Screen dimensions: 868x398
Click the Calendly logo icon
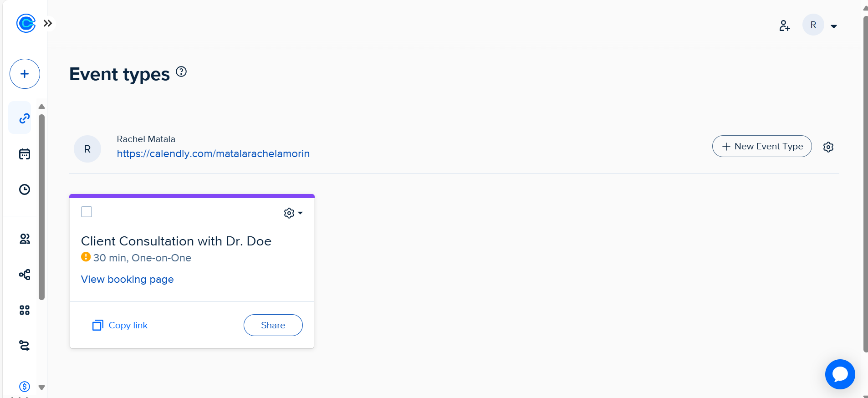[x=26, y=23]
